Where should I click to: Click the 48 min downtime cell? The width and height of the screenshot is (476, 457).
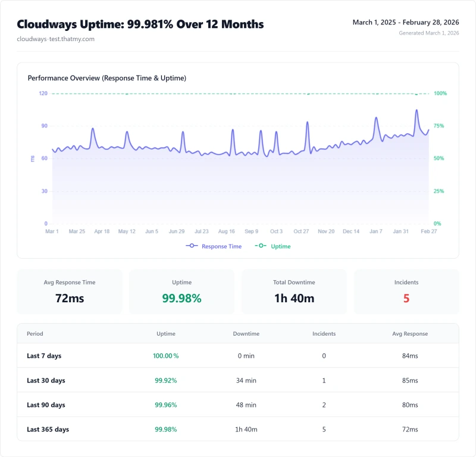coord(246,405)
